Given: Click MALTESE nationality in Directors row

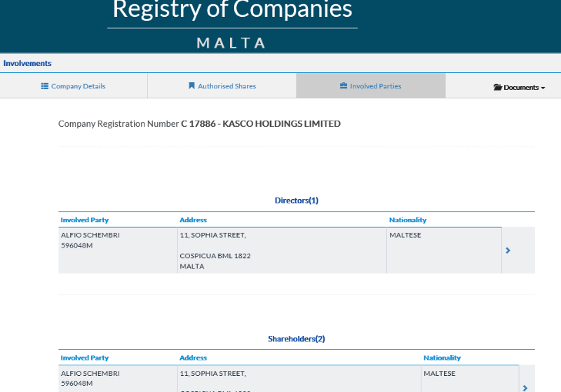Looking at the screenshot, I should point(405,235).
